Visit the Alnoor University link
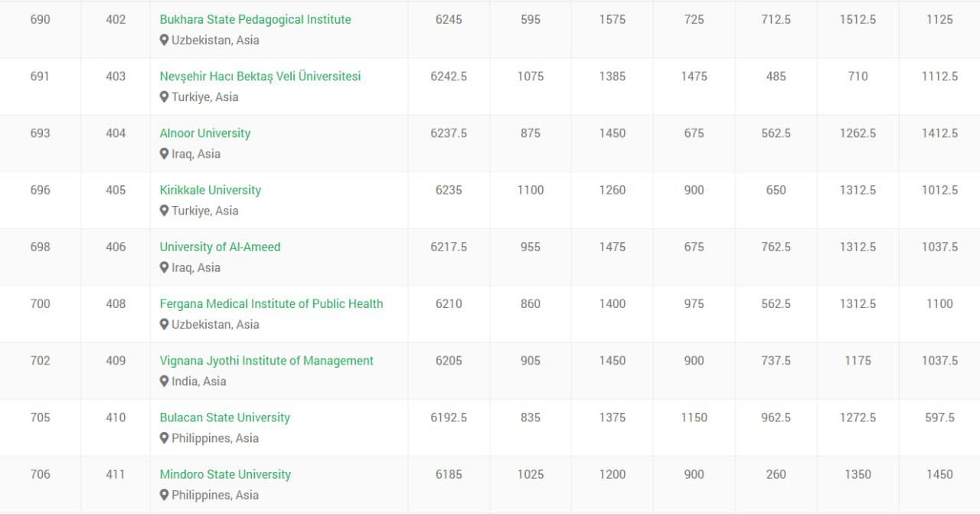The image size is (980, 514). click(205, 133)
